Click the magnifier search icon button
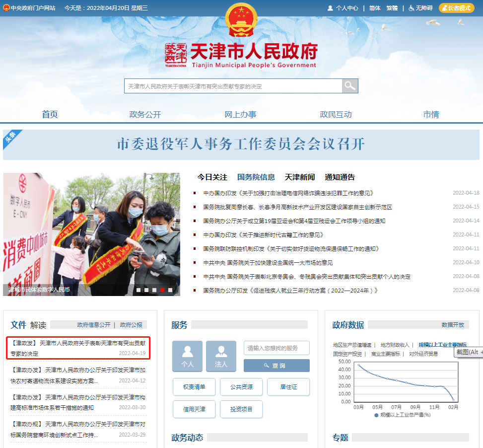Image resolution: width=483 pixels, height=448 pixels. tap(350, 86)
